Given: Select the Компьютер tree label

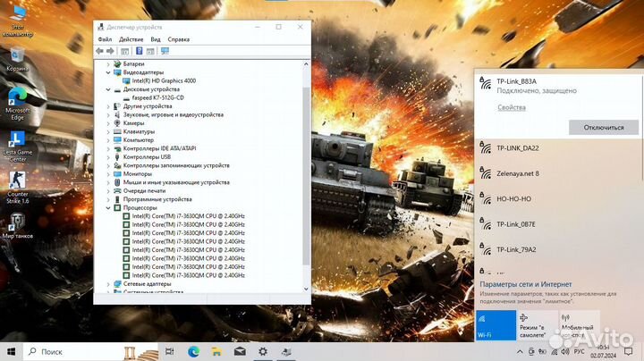Looking at the screenshot, I should click(x=139, y=140).
